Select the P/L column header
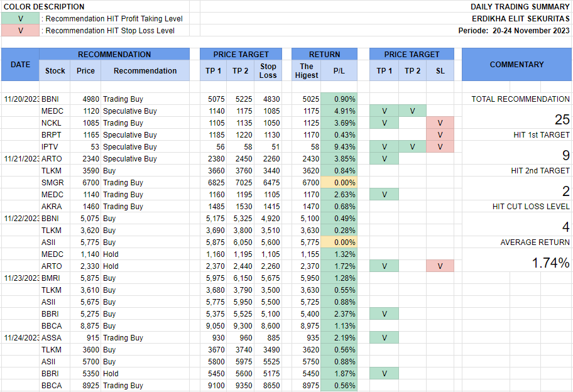 tap(339, 71)
